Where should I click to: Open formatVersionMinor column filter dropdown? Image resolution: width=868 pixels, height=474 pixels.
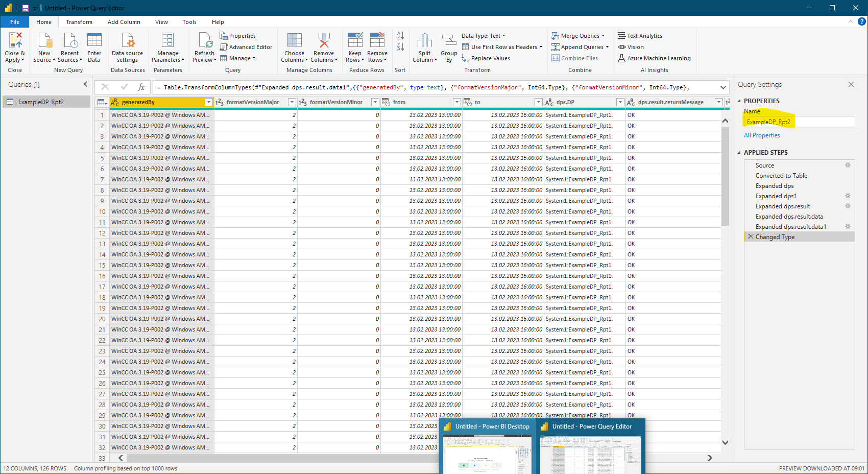375,102
